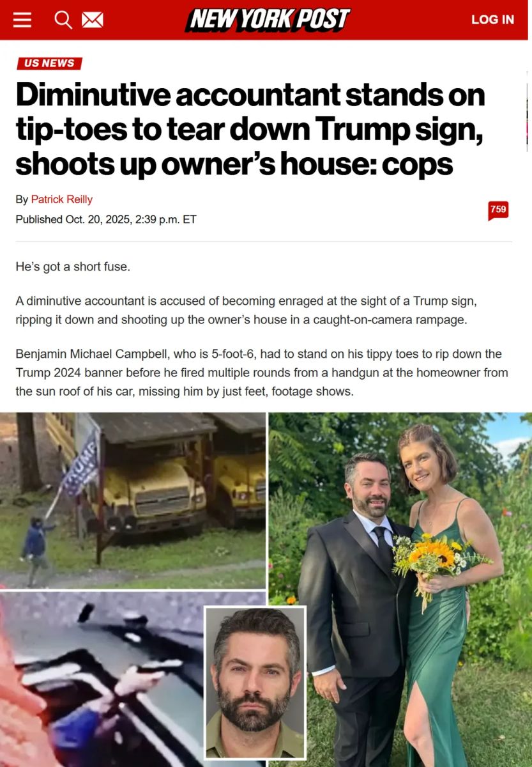Open the US NEWS section tag

coord(49,63)
